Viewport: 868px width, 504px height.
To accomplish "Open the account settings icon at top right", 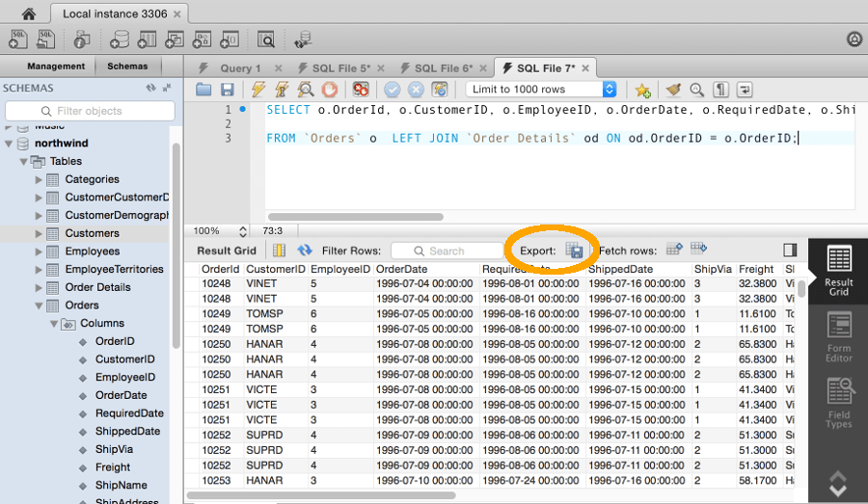I will click(854, 40).
